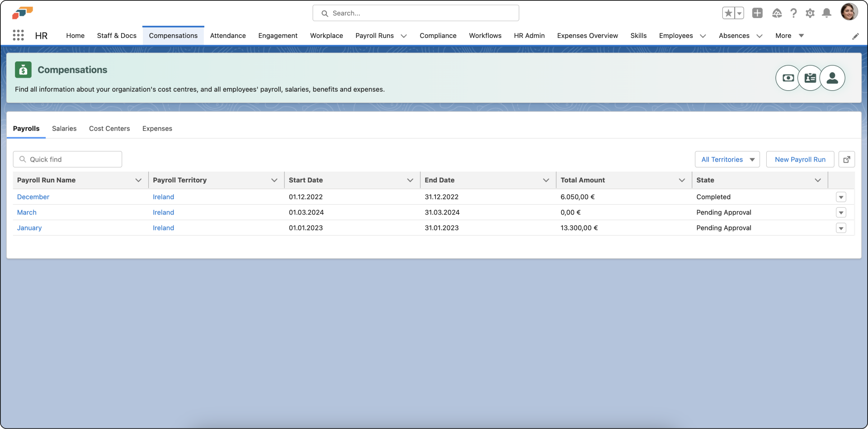This screenshot has height=429, width=868.
Task: View notifications bell icon
Action: [826, 13]
